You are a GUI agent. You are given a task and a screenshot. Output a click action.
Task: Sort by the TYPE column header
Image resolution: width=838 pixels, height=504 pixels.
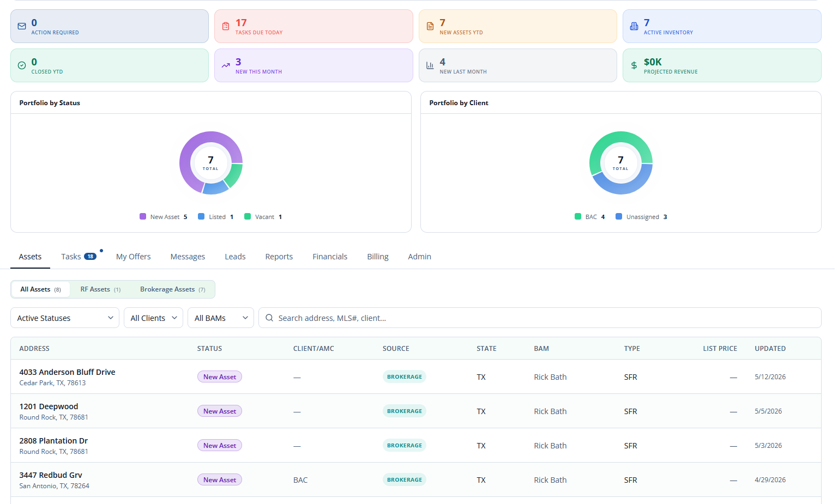pyautogui.click(x=632, y=349)
